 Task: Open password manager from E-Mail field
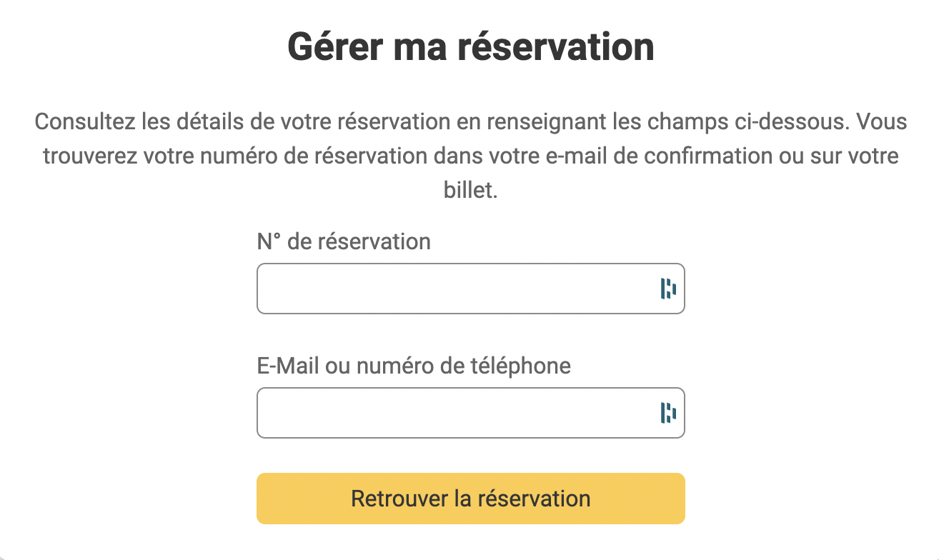668,413
